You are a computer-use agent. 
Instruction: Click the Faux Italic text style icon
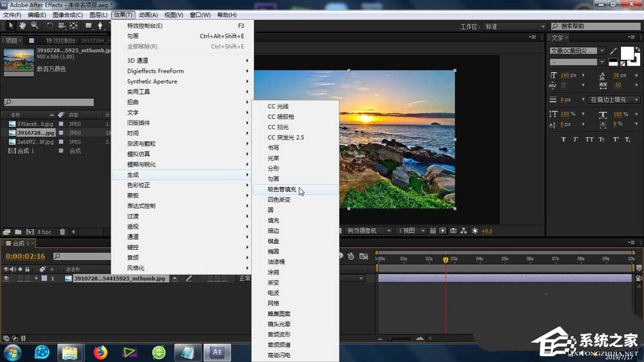tap(576, 139)
